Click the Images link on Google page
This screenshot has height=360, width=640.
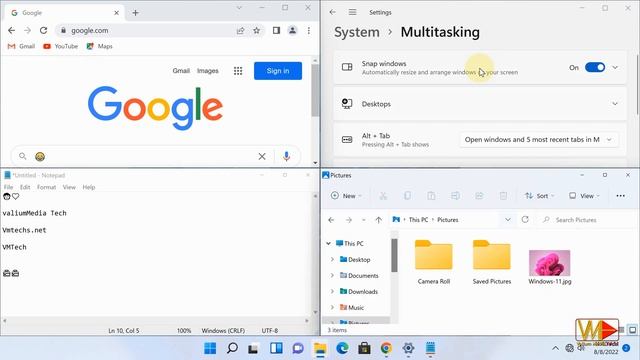[x=208, y=71]
